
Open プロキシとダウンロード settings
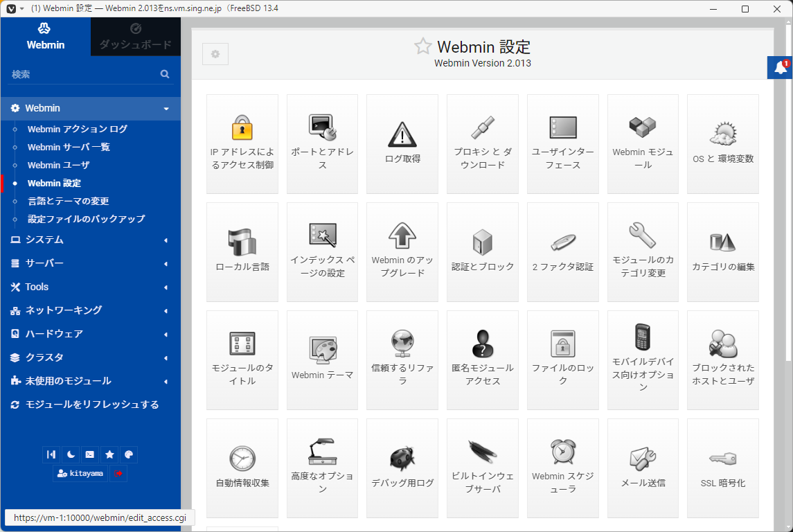(x=483, y=143)
